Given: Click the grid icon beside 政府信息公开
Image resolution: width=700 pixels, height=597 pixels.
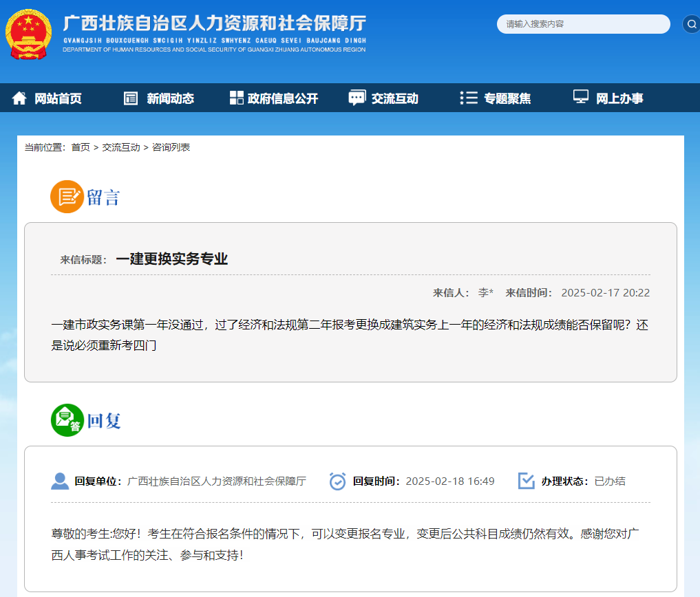Looking at the screenshot, I should (237, 98).
